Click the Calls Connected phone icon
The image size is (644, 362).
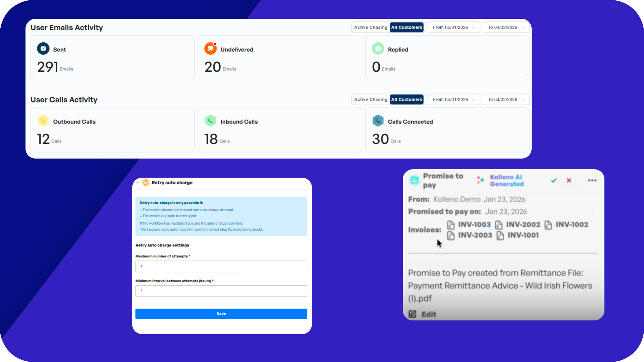[x=378, y=121]
